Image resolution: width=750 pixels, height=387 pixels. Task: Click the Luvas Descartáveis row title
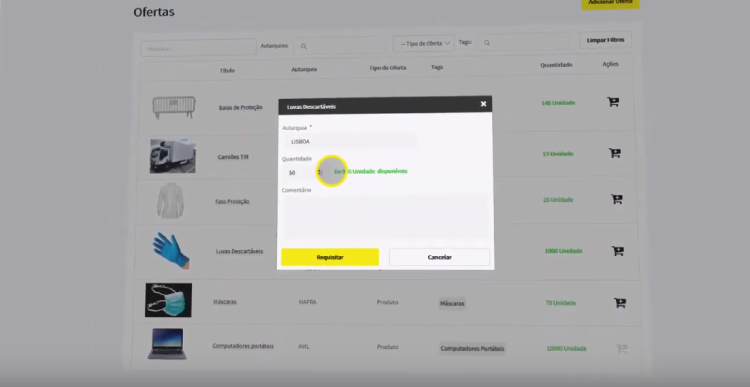239,251
